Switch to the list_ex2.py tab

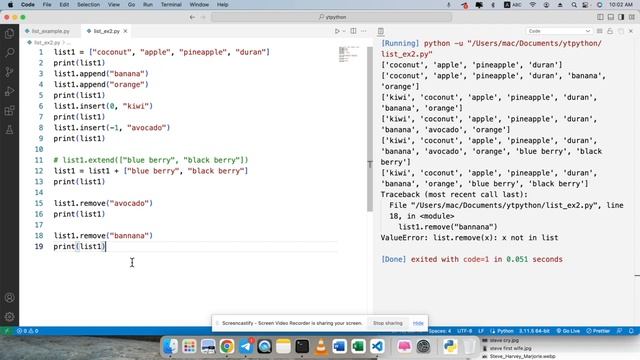coord(106,31)
